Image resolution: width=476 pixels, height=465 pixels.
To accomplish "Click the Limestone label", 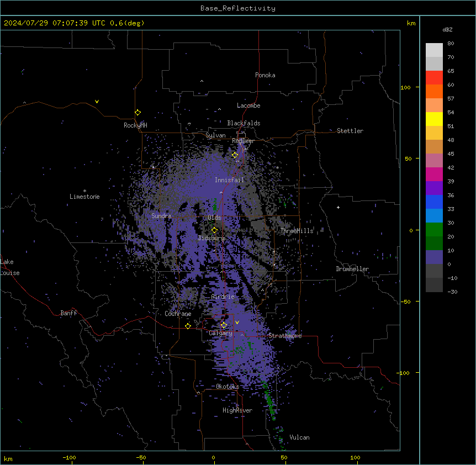I will tap(84, 197).
